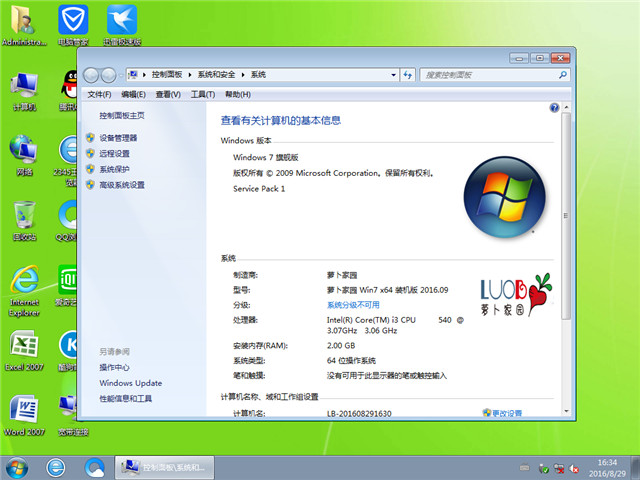Open the 编辑(E) menu
Viewport: 640px width, 480px height.
click(133, 94)
